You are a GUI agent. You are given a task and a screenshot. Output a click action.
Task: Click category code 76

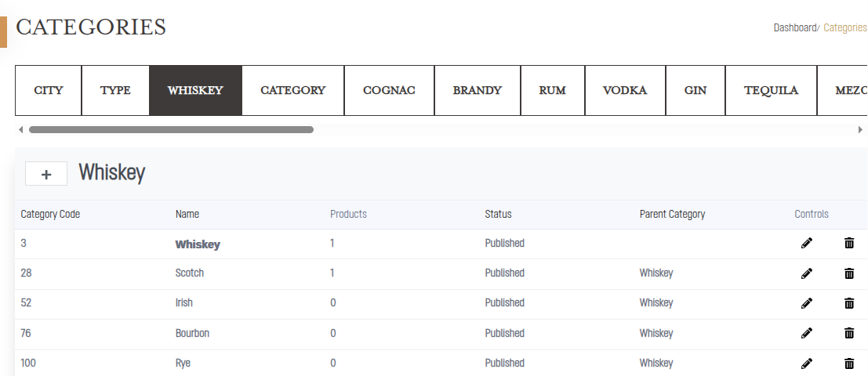click(25, 334)
